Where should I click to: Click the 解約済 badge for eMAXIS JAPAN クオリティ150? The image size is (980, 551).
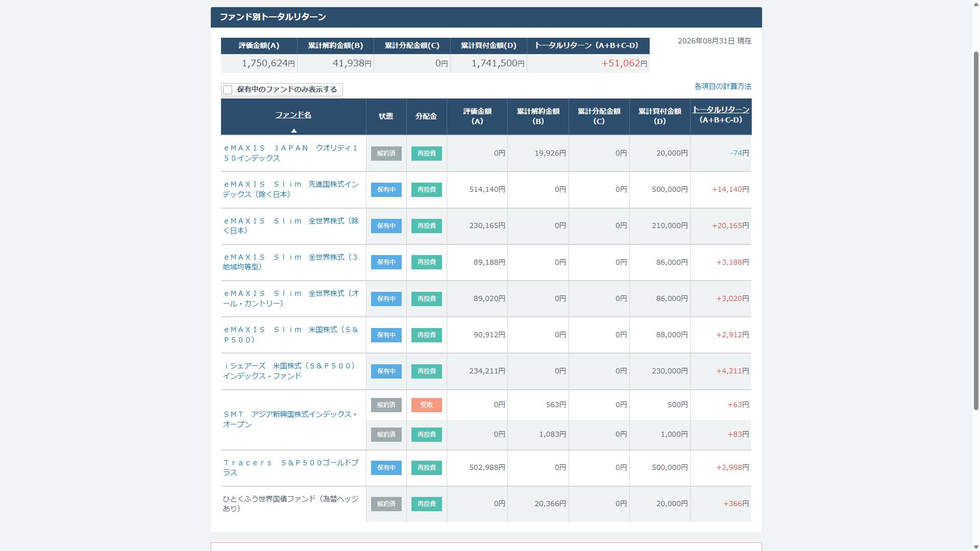[x=386, y=154]
